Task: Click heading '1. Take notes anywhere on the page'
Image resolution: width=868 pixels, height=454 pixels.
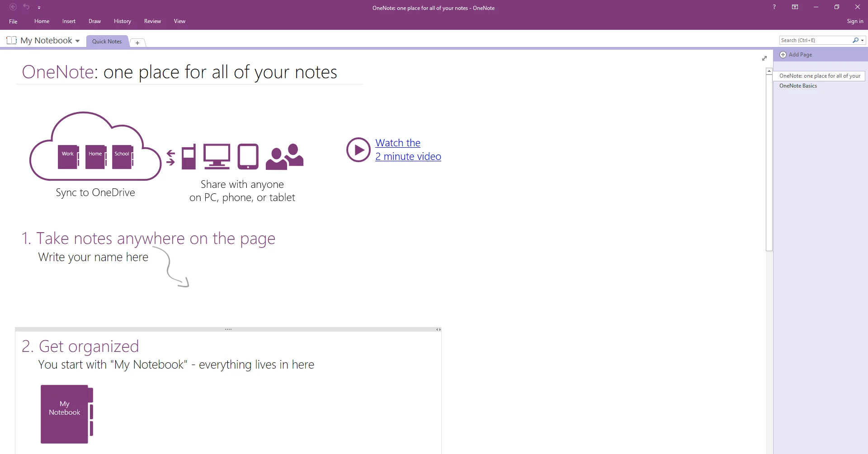Action: click(148, 239)
